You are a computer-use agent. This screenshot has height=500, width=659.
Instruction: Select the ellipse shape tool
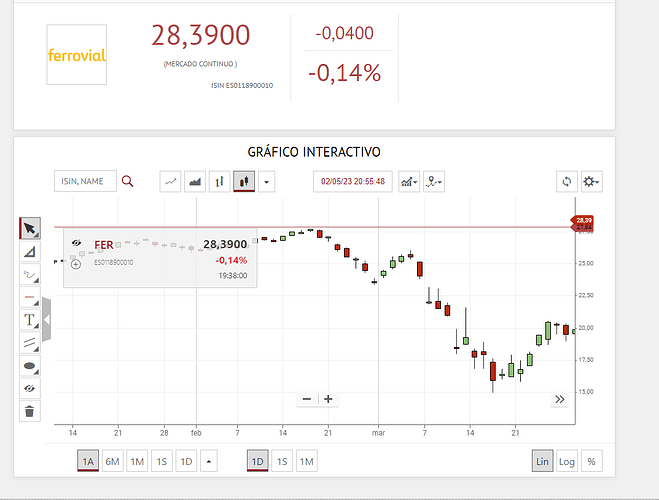coord(30,366)
